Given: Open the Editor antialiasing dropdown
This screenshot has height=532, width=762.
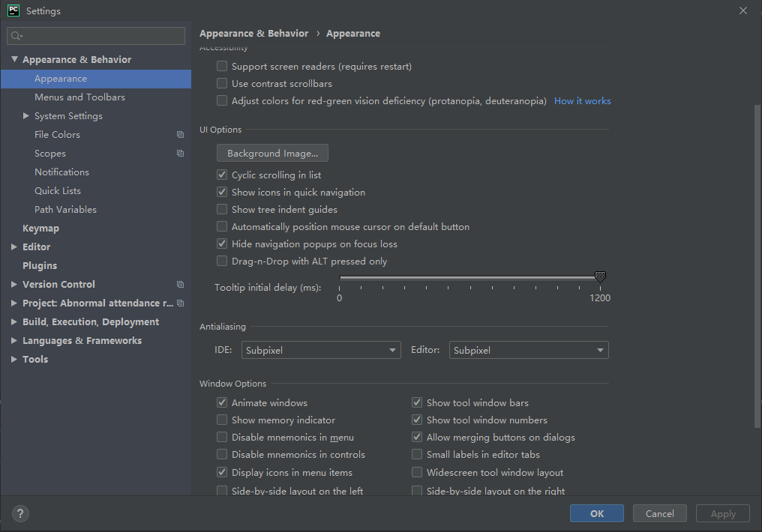Looking at the screenshot, I should pyautogui.click(x=529, y=350).
